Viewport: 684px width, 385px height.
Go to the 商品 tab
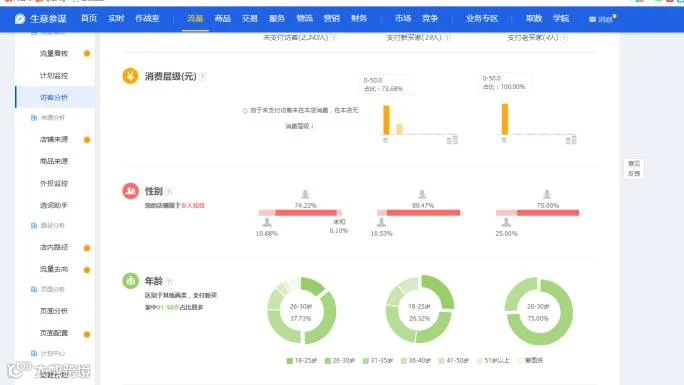coord(222,18)
